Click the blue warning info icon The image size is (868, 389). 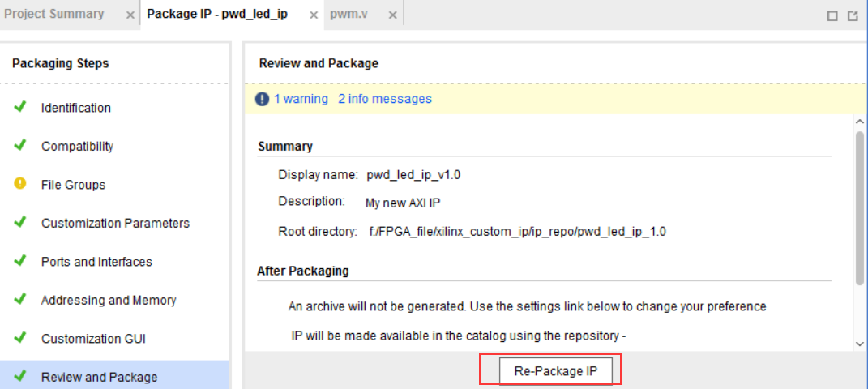(262, 99)
